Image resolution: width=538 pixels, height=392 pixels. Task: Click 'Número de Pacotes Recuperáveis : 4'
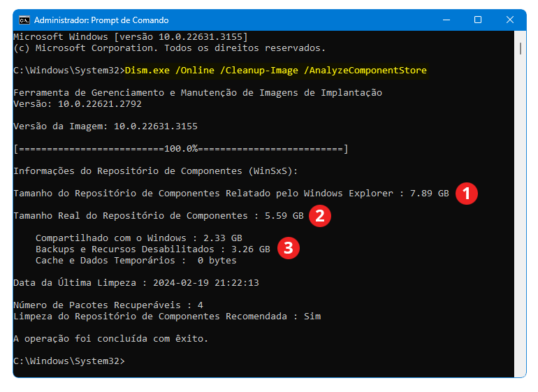pos(108,305)
